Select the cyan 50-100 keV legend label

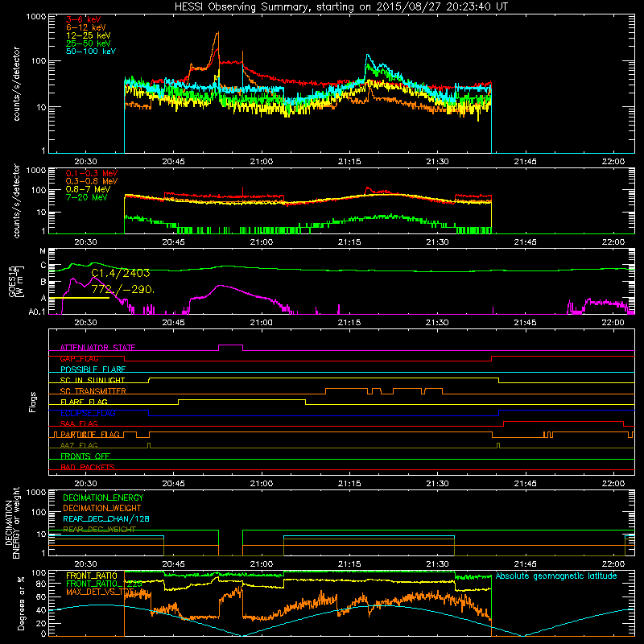point(91,52)
